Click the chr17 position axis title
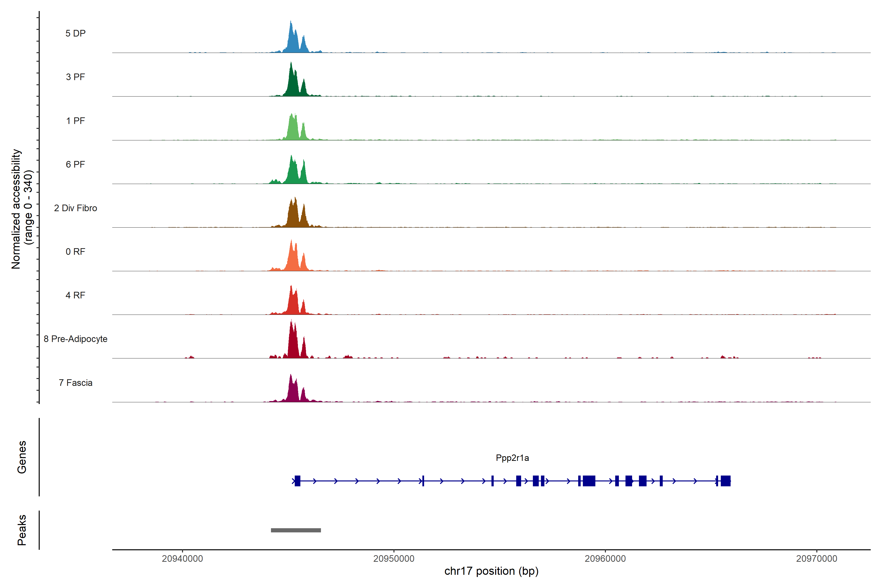This screenshot has width=882, height=588. tap(491, 571)
